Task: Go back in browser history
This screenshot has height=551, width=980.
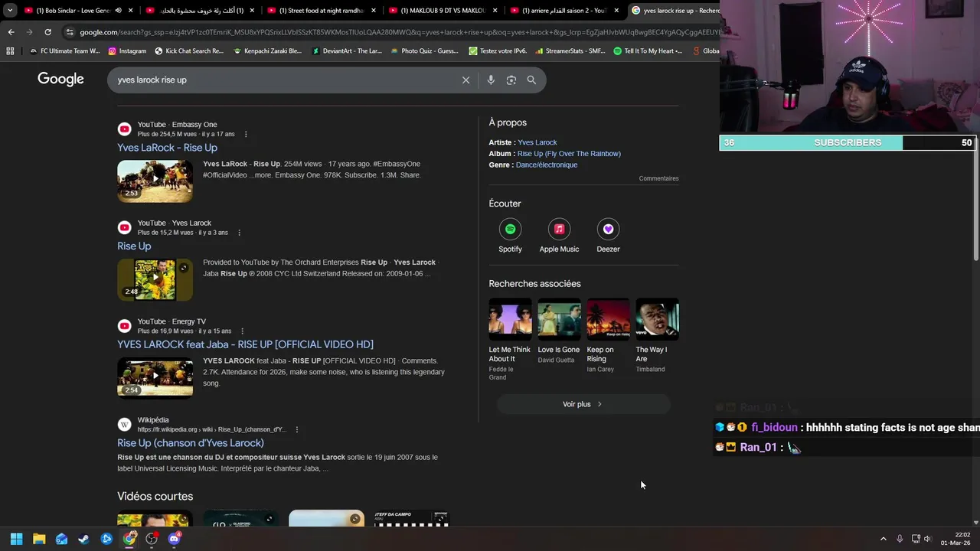Action: click(x=11, y=32)
